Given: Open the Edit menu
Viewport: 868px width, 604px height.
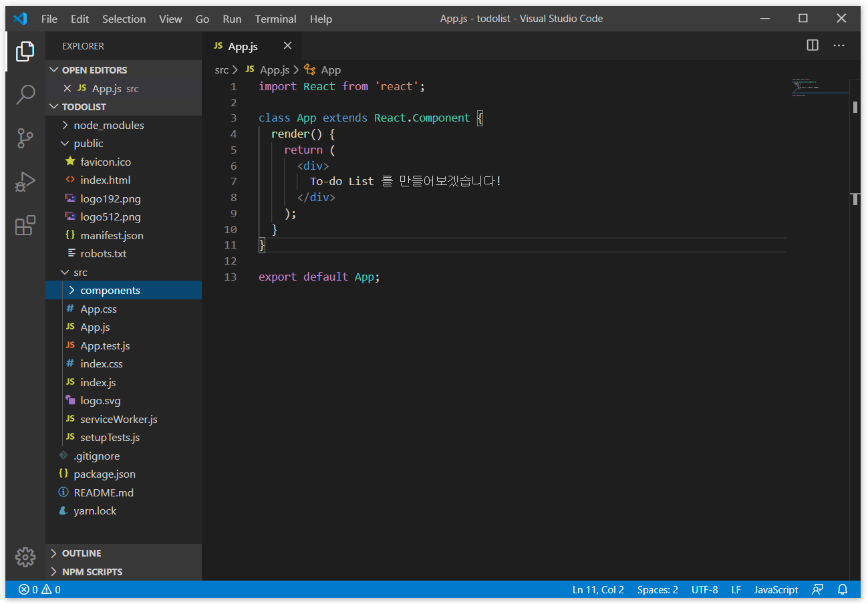Looking at the screenshot, I should pyautogui.click(x=80, y=19).
